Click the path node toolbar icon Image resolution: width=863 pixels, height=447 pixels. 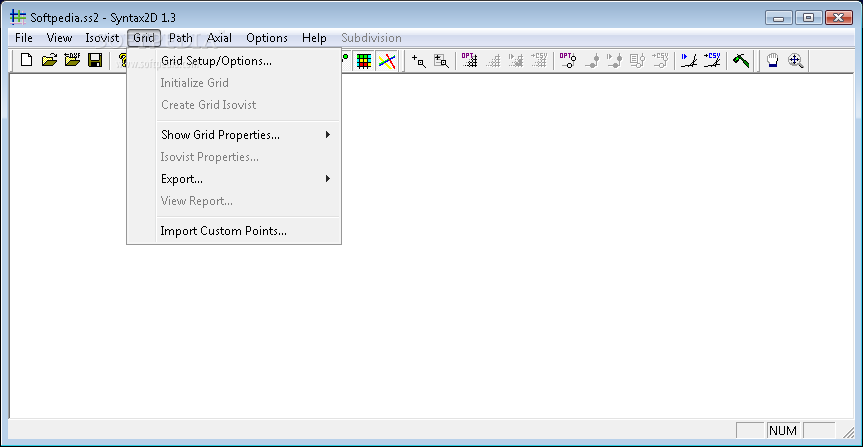592,61
